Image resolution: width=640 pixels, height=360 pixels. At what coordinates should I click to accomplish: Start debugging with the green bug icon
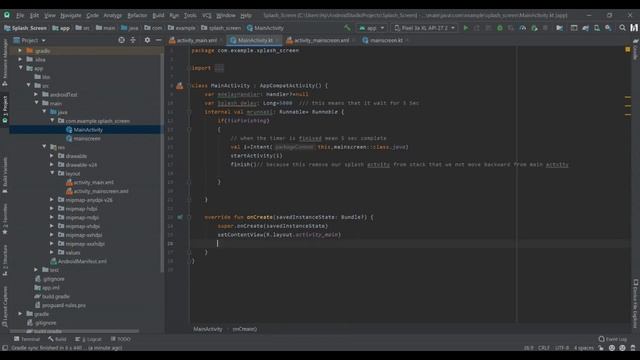pyautogui.click(x=500, y=28)
